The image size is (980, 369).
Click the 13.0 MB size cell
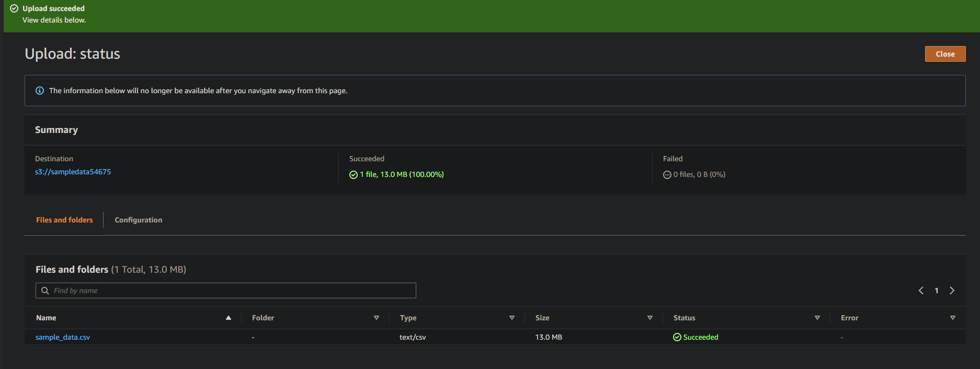click(549, 337)
